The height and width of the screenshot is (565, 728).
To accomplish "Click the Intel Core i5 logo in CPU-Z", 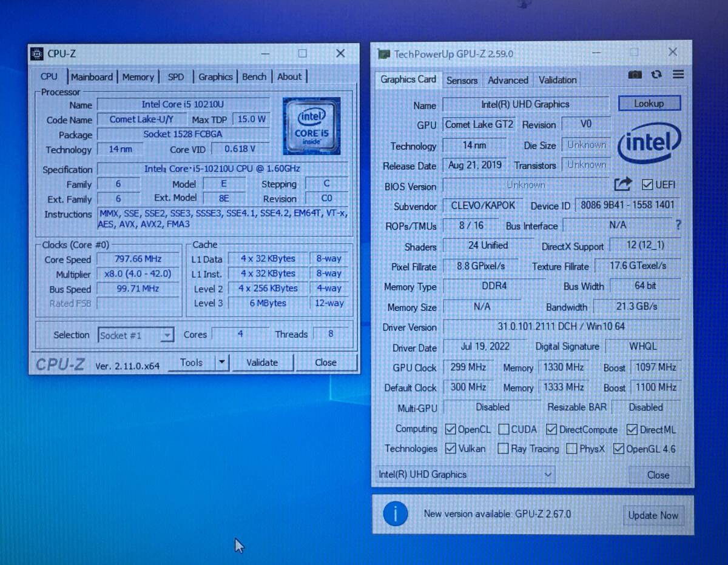I will 312,126.
